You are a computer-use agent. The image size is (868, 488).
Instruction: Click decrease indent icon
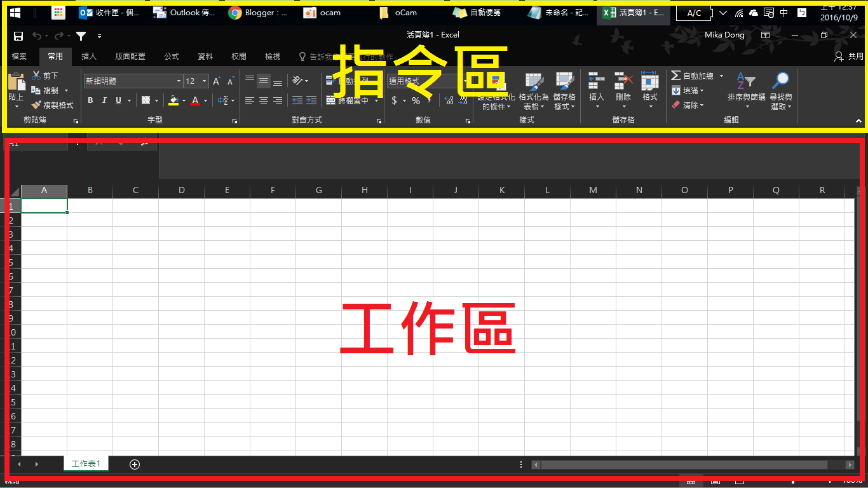tap(297, 100)
